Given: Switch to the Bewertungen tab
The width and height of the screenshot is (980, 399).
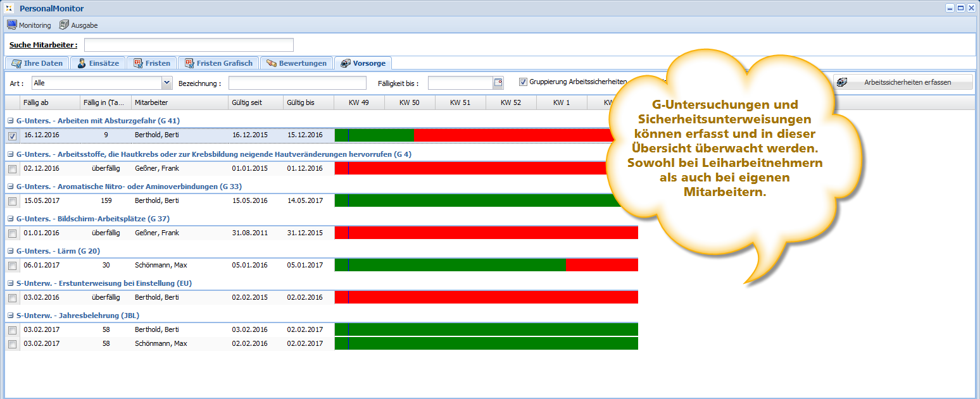Looking at the screenshot, I should click(x=296, y=63).
